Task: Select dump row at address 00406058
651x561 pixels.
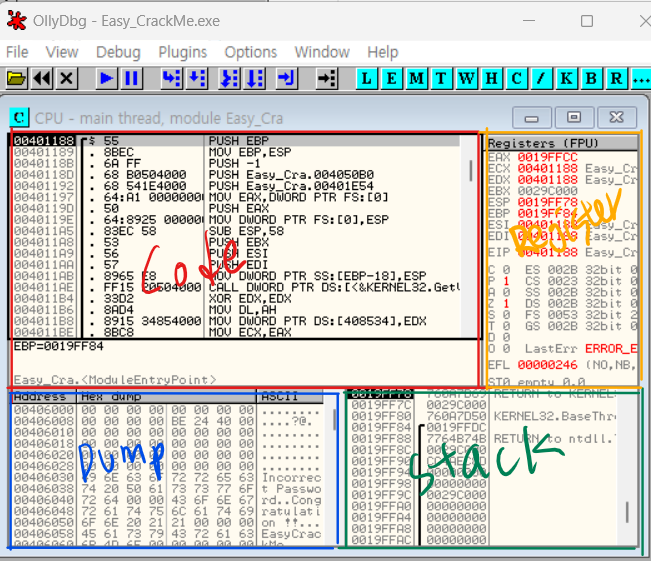Action: coord(167,534)
